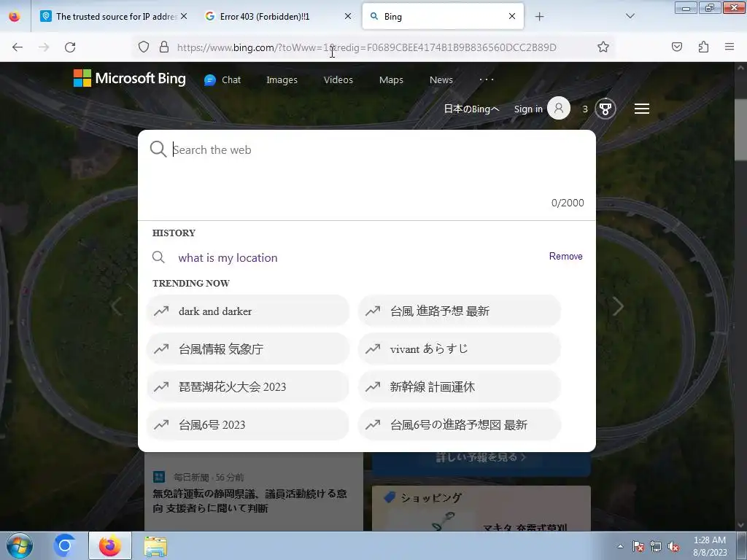Click the site security padlock icon
This screenshot has width=747, height=560.
tap(164, 47)
